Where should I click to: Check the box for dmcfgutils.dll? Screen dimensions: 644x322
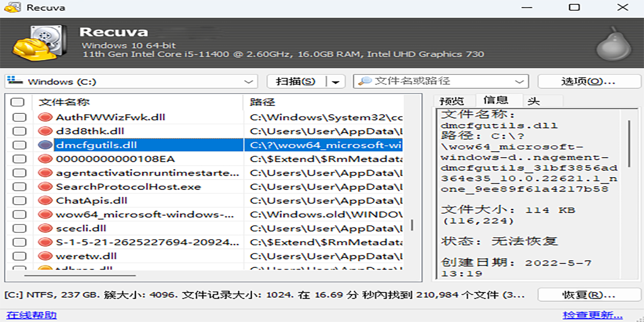(19, 145)
